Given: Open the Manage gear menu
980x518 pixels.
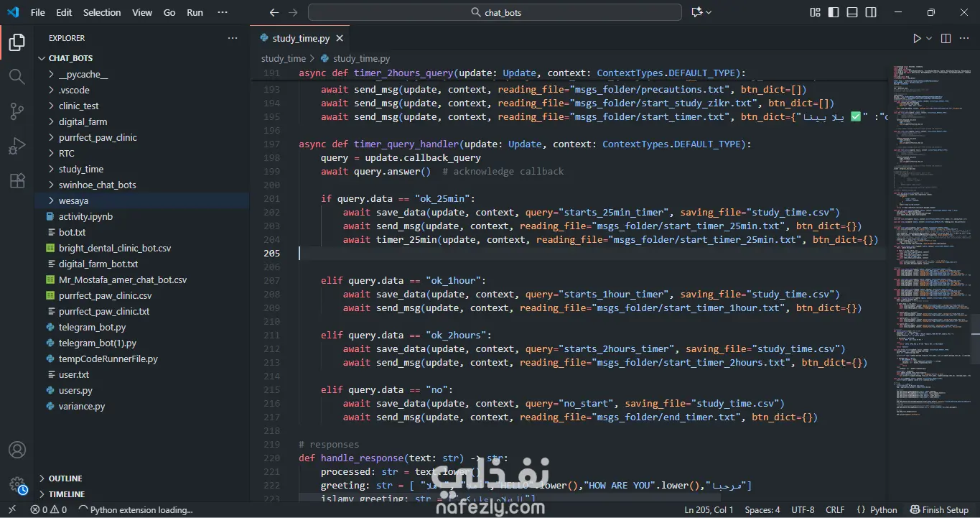Looking at the screenshot, I should point(17,485).
